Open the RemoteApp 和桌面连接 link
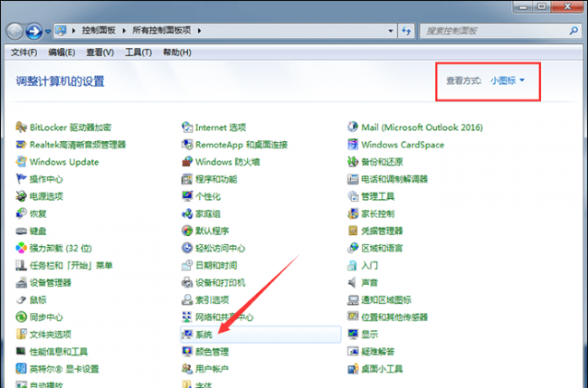Image resolution: width=588 pixels, height=388 pixels. [x=242, y=145]
